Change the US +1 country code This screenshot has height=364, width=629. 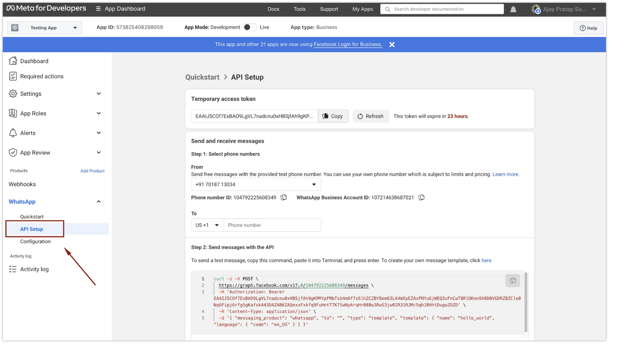tap(207, 225)
